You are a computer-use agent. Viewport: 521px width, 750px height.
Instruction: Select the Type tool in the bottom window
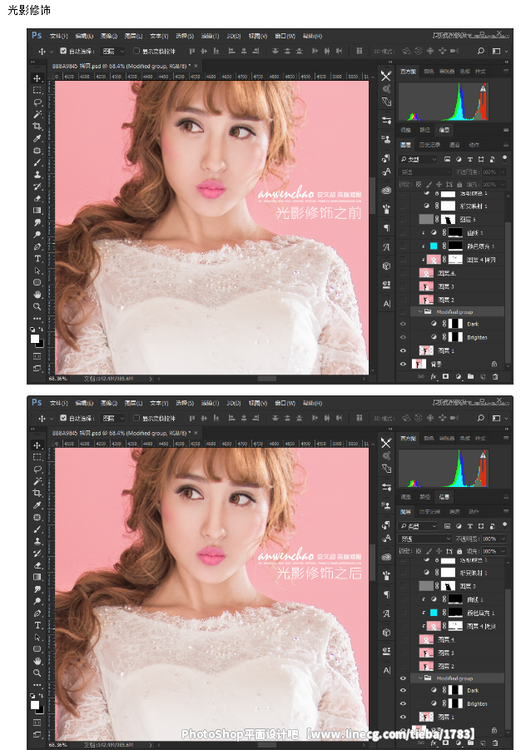pos(37,625)
